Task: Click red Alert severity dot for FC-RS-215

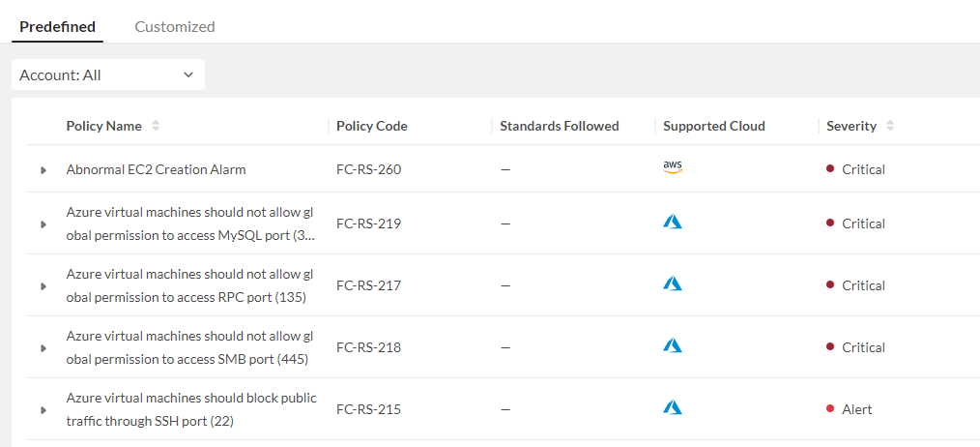Action: (830, 409)
